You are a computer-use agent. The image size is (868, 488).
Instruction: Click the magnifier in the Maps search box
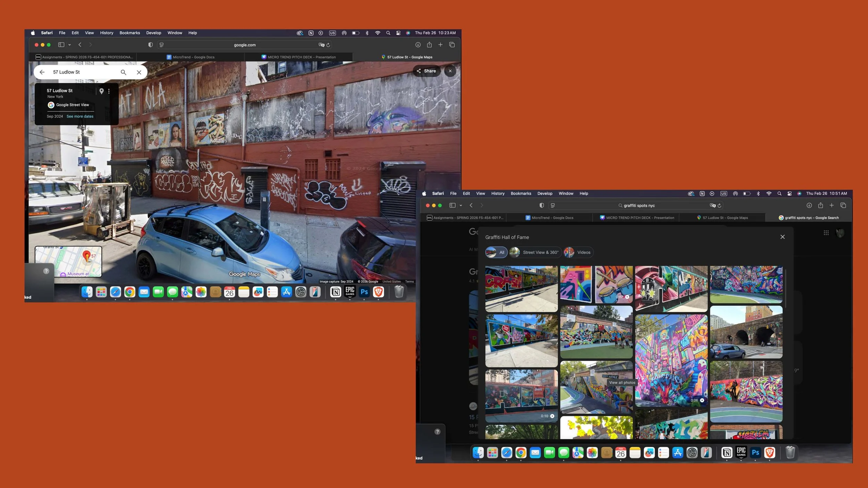coord(123,72)
